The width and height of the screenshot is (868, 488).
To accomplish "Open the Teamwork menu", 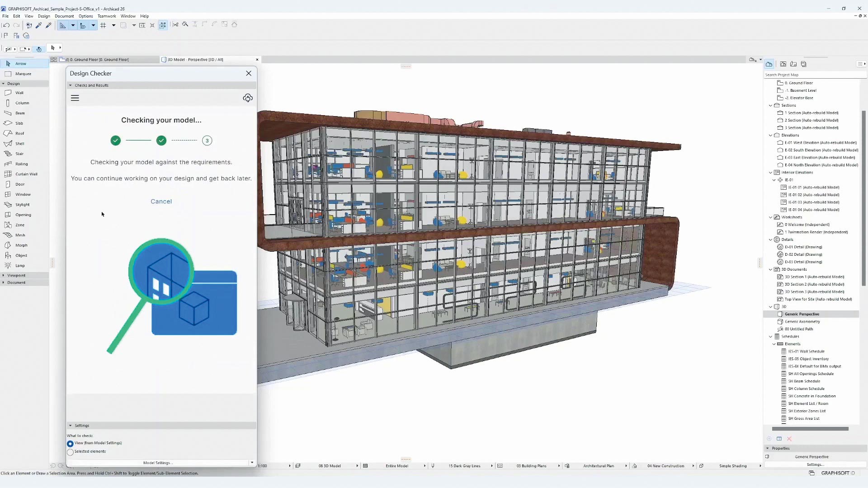I will [x=107, y=16].
